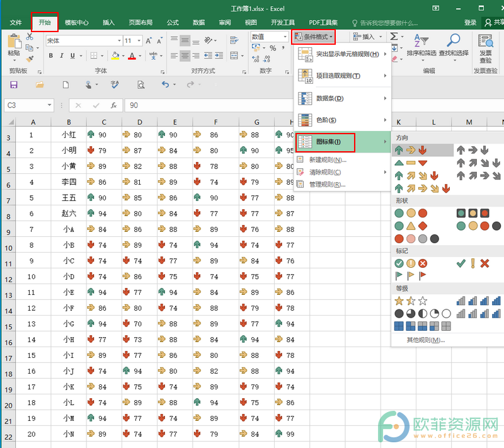The image size is (504, 448).
Task: Open the 色阶 color scales submenu
Action: [342, 120]
